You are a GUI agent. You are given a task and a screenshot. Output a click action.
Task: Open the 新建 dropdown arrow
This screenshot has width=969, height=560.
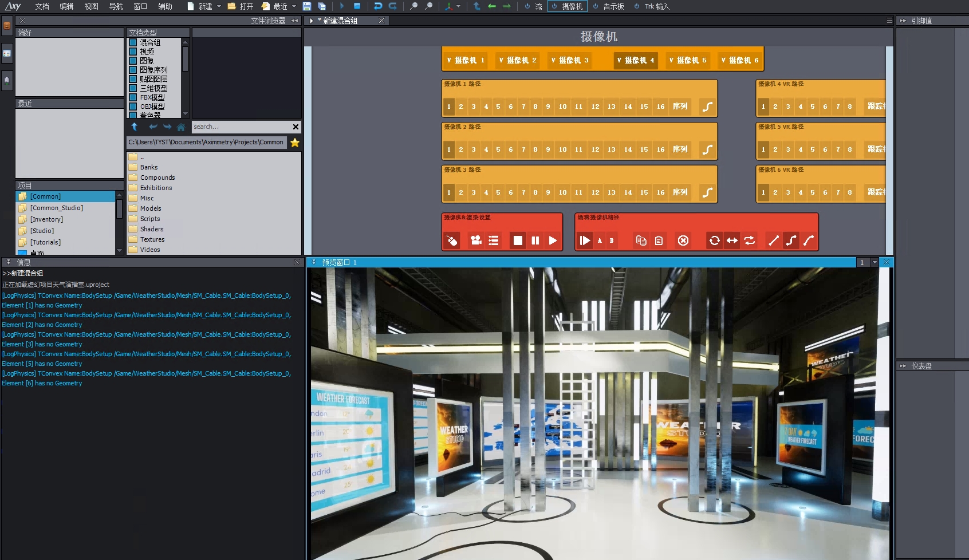(219, 6)
